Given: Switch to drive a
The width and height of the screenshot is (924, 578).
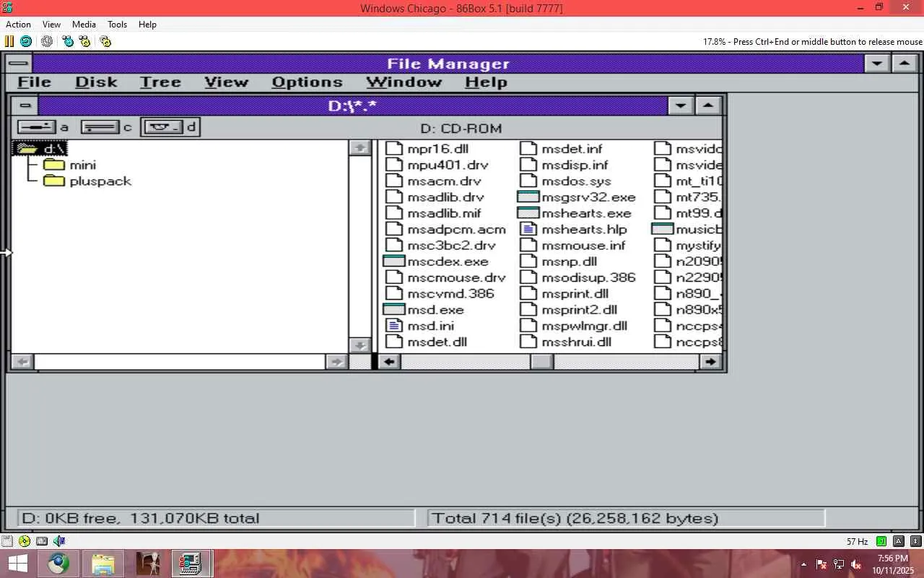Looking at the screenshot, I should point(43,128).
